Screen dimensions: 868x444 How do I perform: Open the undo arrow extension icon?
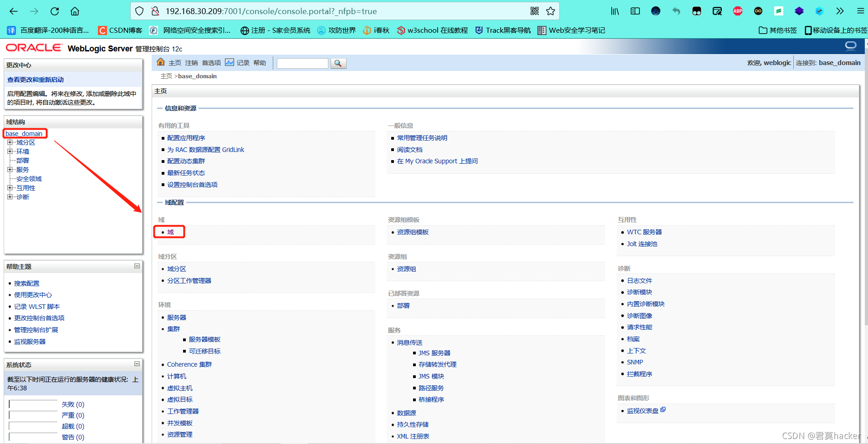coord(676,11)
